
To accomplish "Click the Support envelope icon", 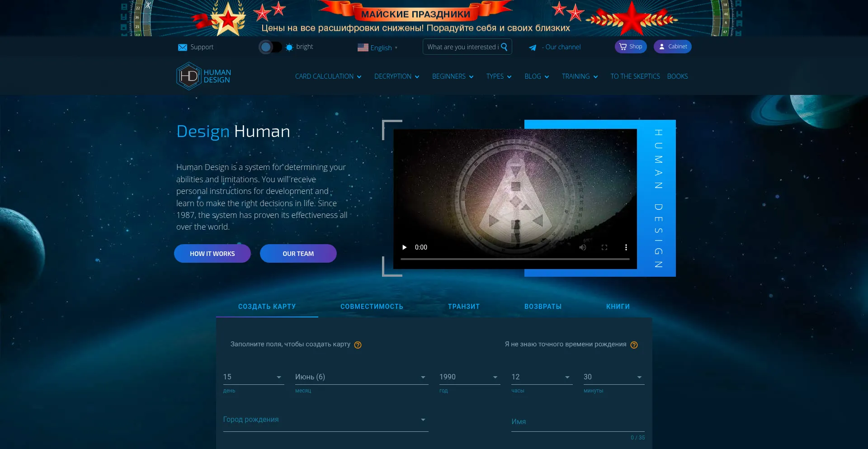I will [182, 47].
